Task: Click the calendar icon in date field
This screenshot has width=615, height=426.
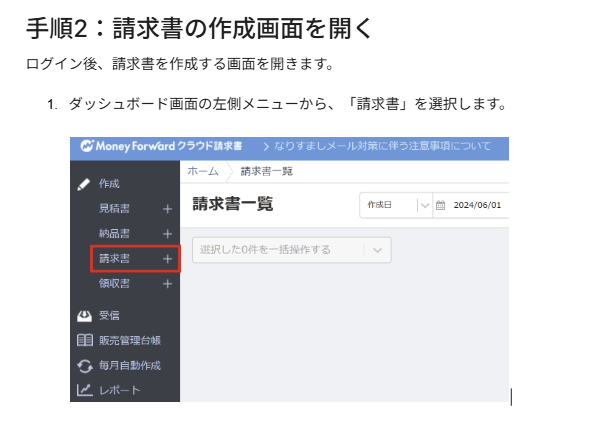Action: point(440,205)
